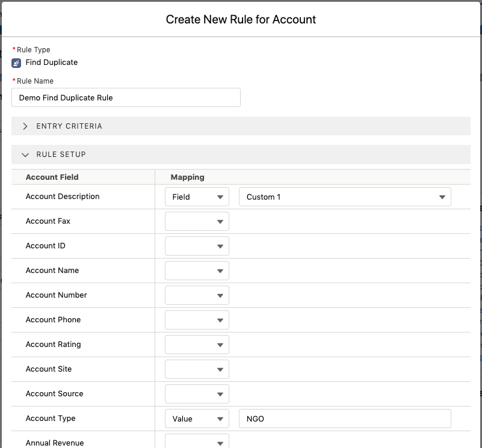This screenshot has height=448, width=482.
Task: Open the Account Site mapping dropdown
Action: click(x=197, y=369)
